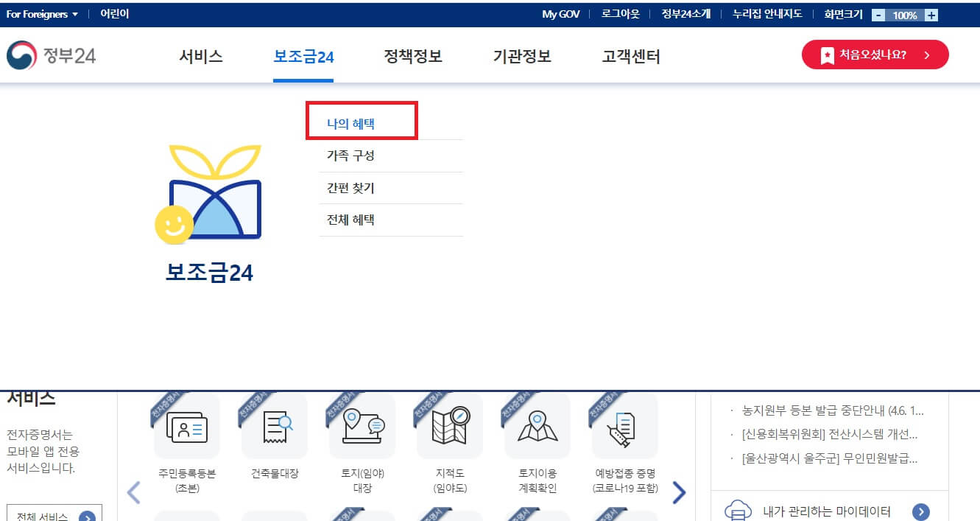Viewport: 980px width, 521px height.
Task: Open notice 농지원부 등본 발급 중단안내
Action: pyautogui.click(x=833, y=410)
